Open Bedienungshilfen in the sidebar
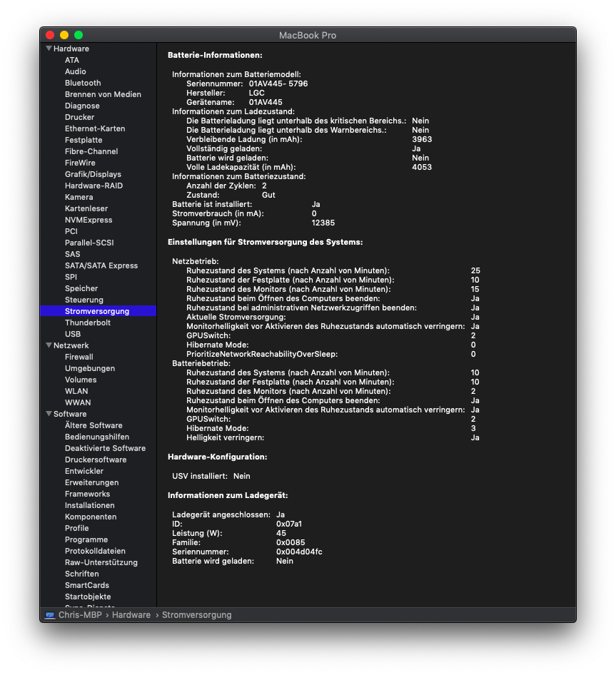Screen dimensions: 616x675 point(97,437)
